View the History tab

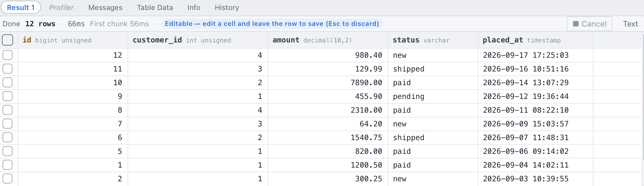pos(227,7)
